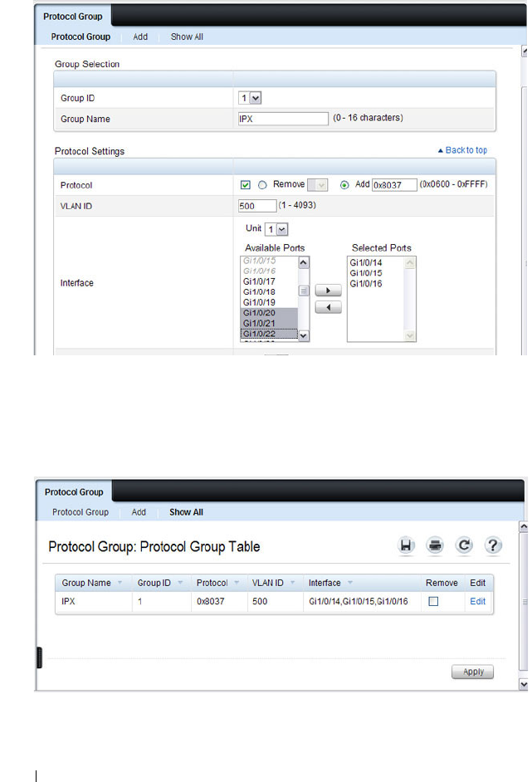Sort by the VLAN ID column arrow
Image resolution: width=532 pixels, height=782 pixels.
point(292,583)
